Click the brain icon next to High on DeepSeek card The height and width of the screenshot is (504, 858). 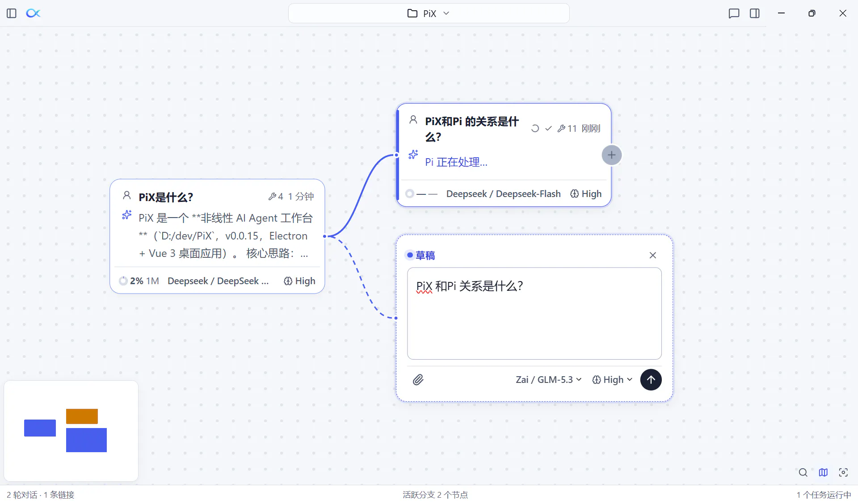point(288,281)
